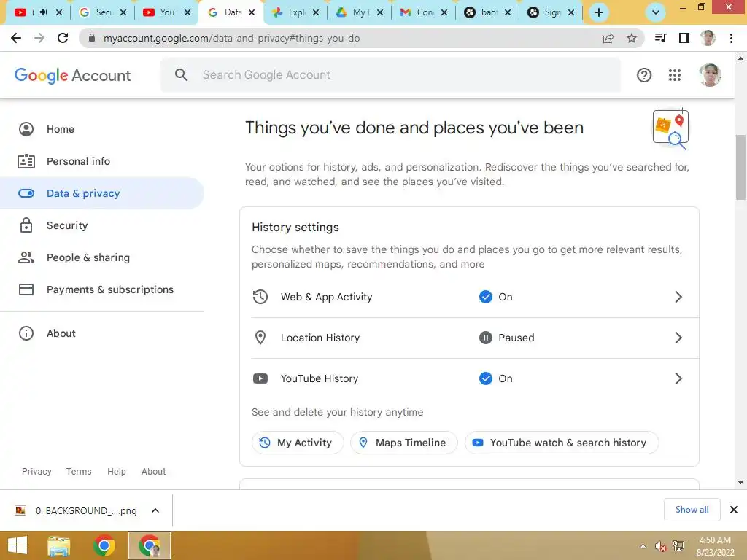
Task: Go back with the browser back arrow
Action: (16, 38)
